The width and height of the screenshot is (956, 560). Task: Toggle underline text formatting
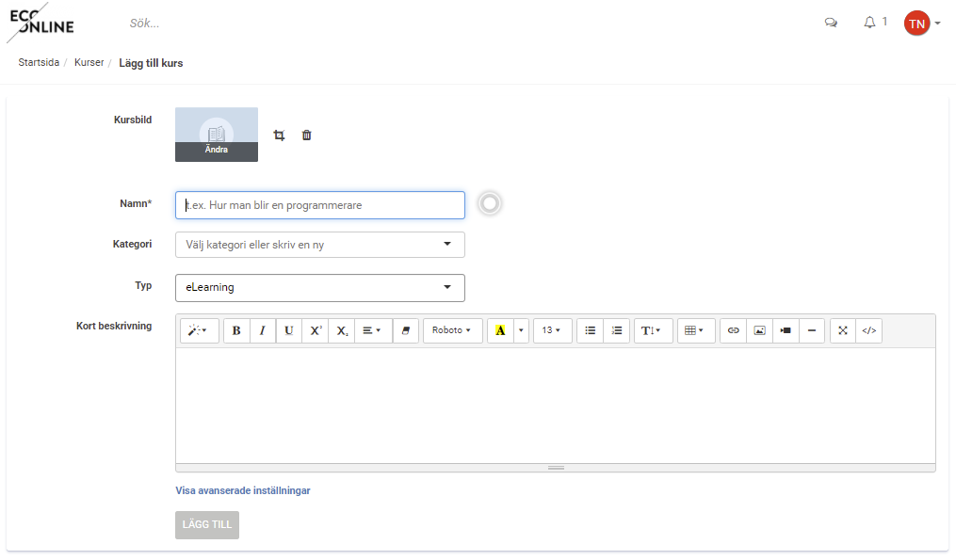(289, 330)
